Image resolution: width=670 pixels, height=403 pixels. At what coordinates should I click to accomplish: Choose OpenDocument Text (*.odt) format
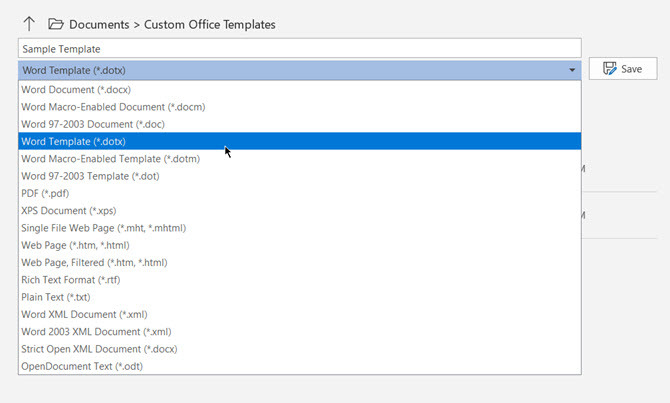[x=300, y=366]
